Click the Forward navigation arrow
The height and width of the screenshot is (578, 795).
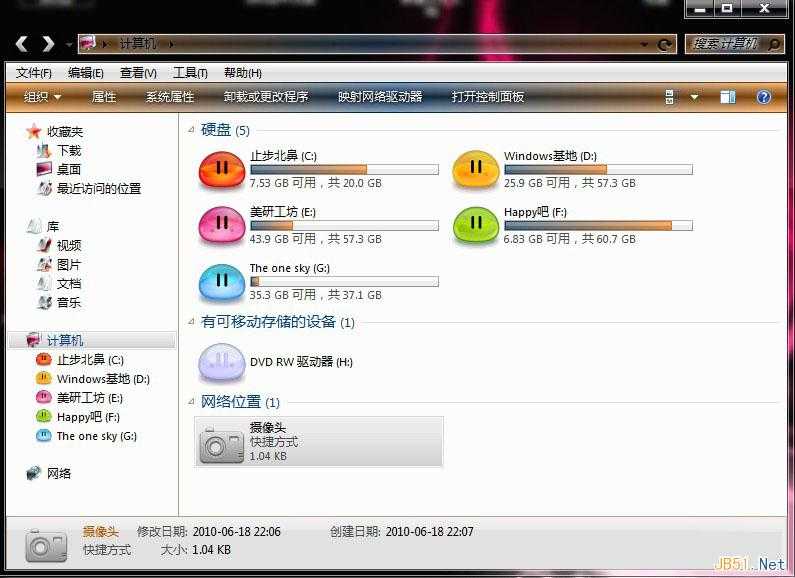pos(48,44)
